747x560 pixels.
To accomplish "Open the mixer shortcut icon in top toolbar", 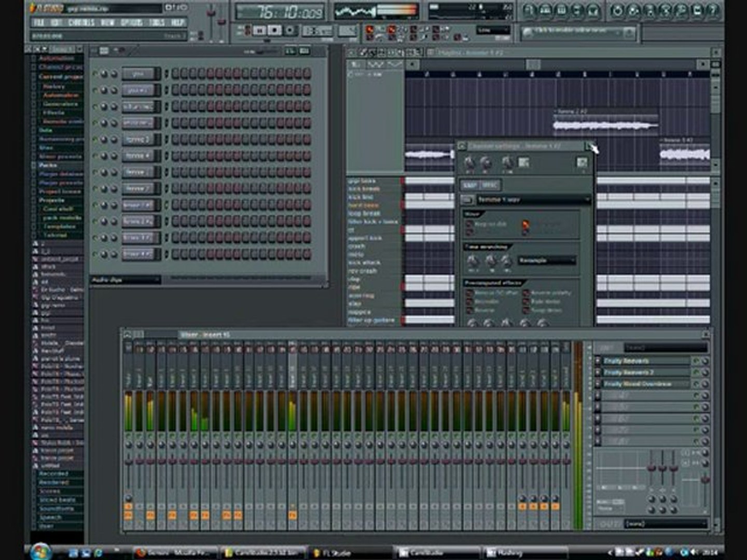I will click(x=593, y=10).
